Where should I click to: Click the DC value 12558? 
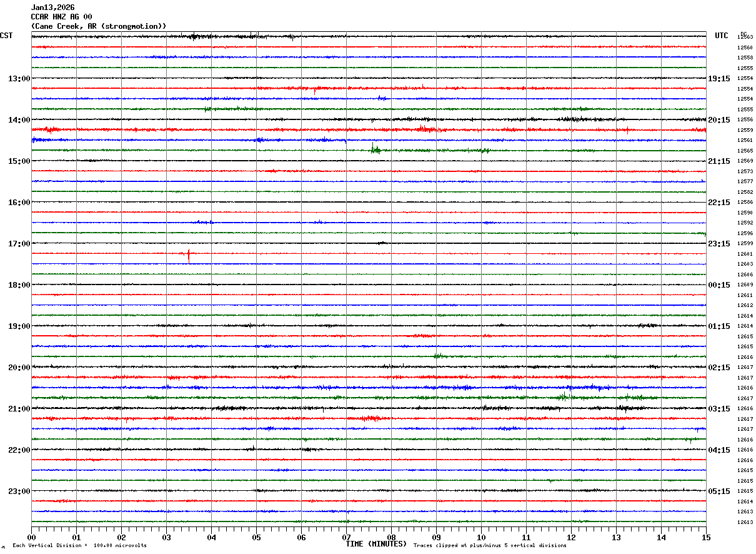[745, 58]
